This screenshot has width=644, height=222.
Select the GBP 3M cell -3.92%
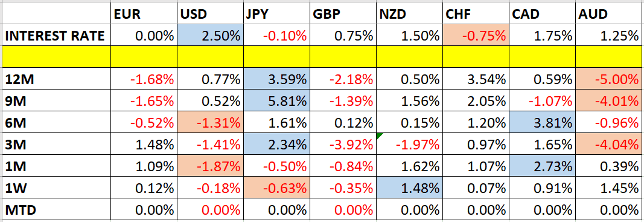pos(343,145)
